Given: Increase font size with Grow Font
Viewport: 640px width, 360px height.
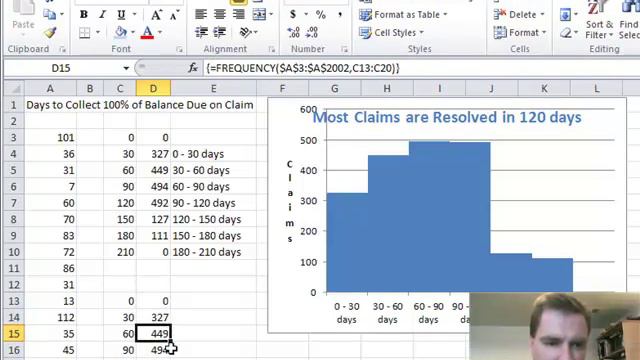Looking at the screenshot, I should tap(156, 15).
